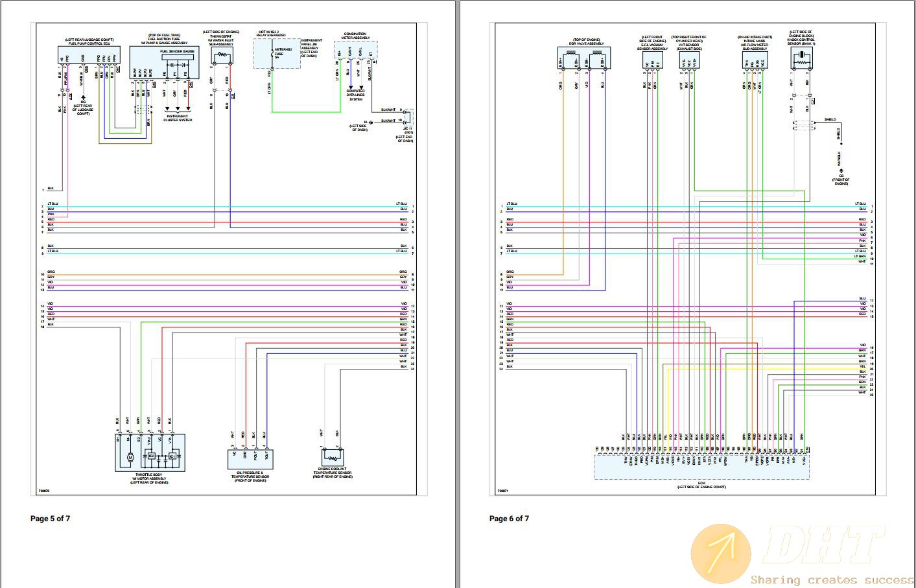Click the Throttle Body motor assembly diagram

click(150, 452)
